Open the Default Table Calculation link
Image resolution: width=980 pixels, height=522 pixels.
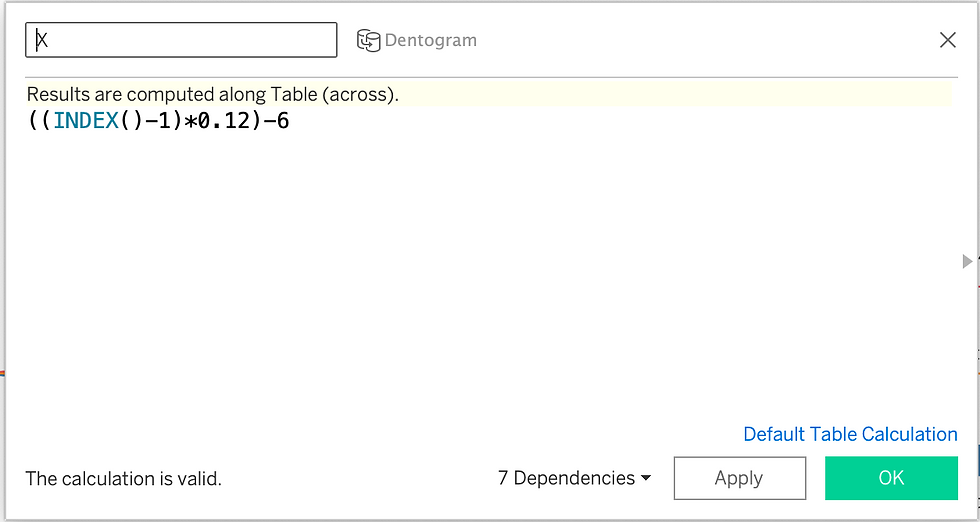click(x=850, y=434)
